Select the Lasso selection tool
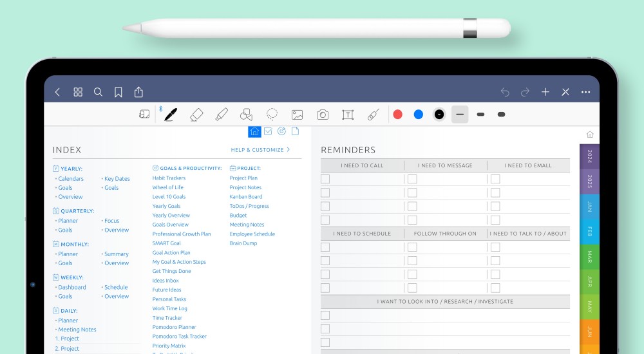This screenshot has height=354, width=644. pos(272,114)
